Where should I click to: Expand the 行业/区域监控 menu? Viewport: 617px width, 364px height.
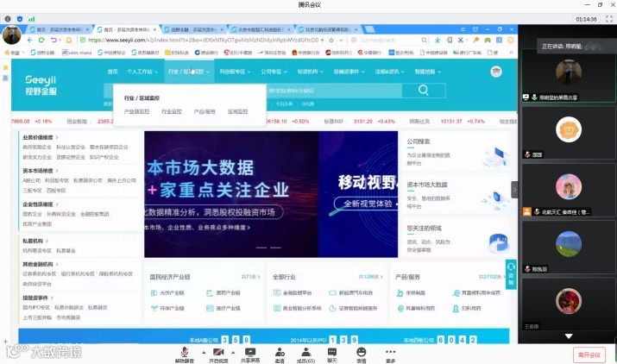(189, 72)
